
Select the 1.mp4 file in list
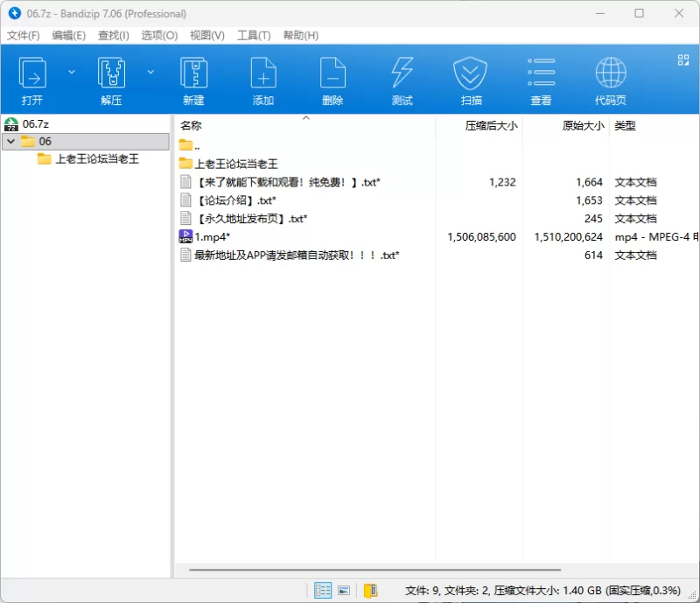coord(212,237)
